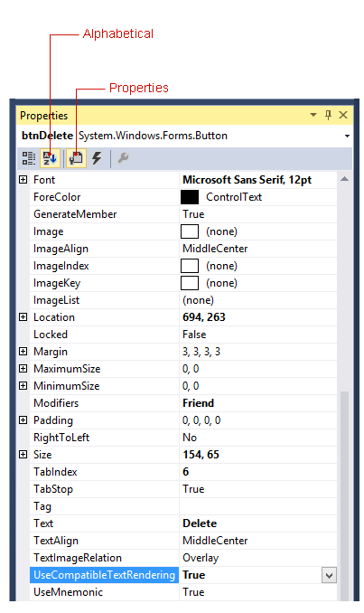
Task: Open window position arrow in title bar
Action: 313,115
